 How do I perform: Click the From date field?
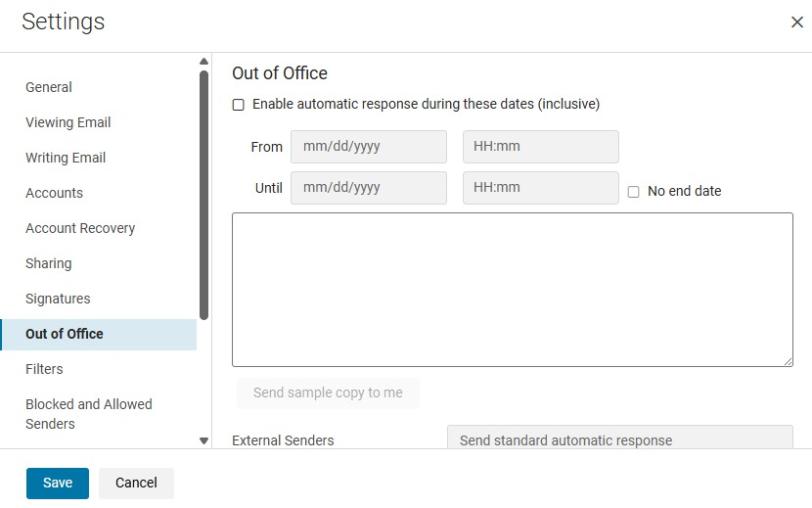click(368, 147)
